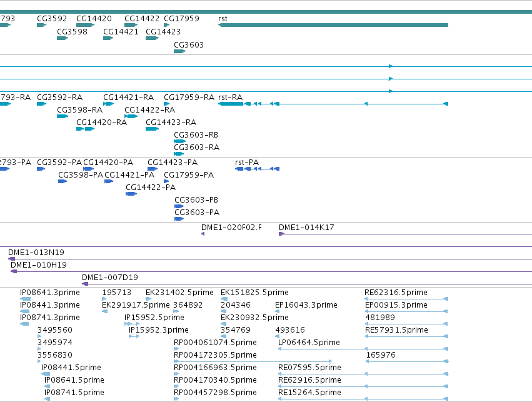Image resolution: width=532 pixels, height=402 pixels.
Task: Select the RE62316.5prime EST label
Action: 396,293
